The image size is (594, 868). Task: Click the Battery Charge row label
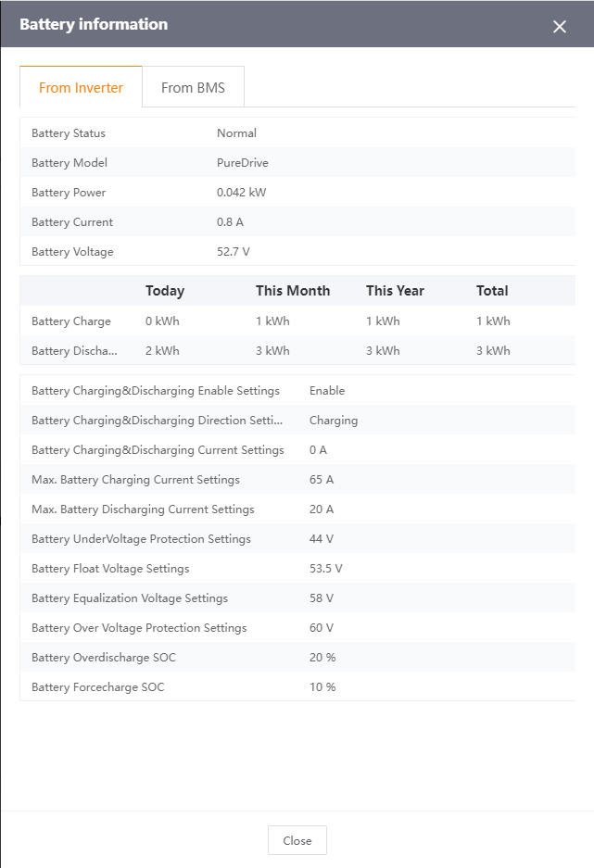(71, 321)
